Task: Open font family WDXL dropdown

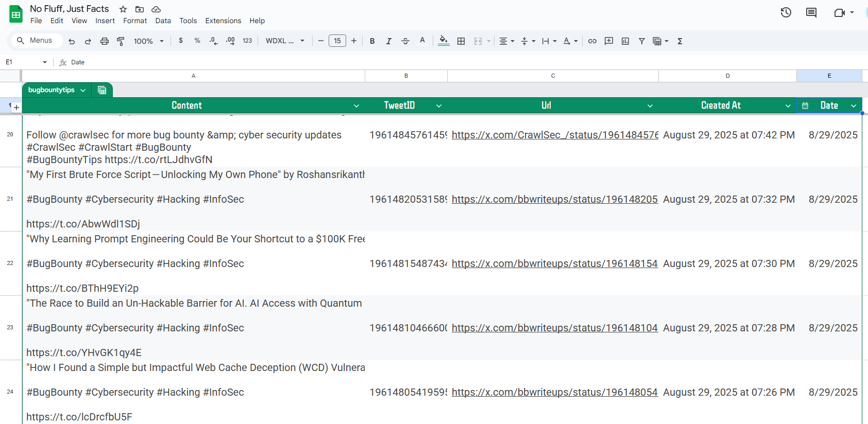Action: [x=285, y=41]
